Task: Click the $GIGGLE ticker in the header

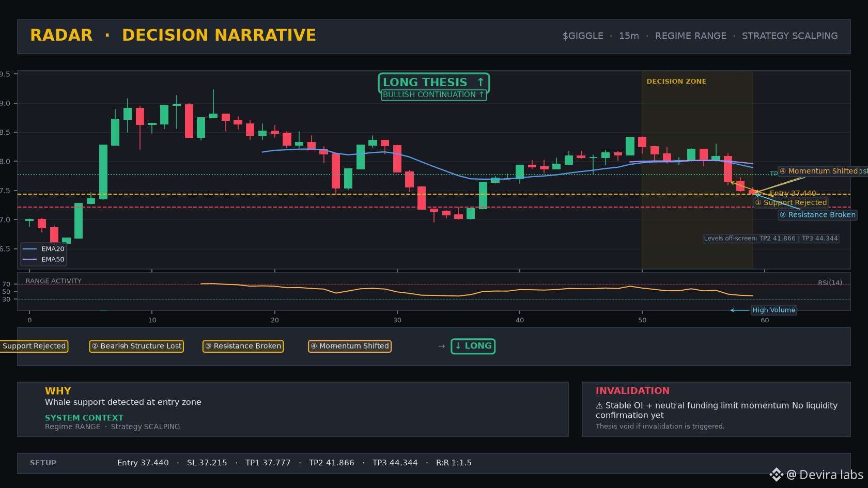Action: (x=583, y=36)
